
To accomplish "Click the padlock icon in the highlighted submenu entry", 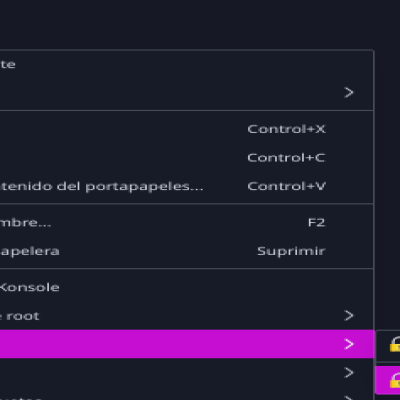I will pyautogui.click(x=395, y=381).
